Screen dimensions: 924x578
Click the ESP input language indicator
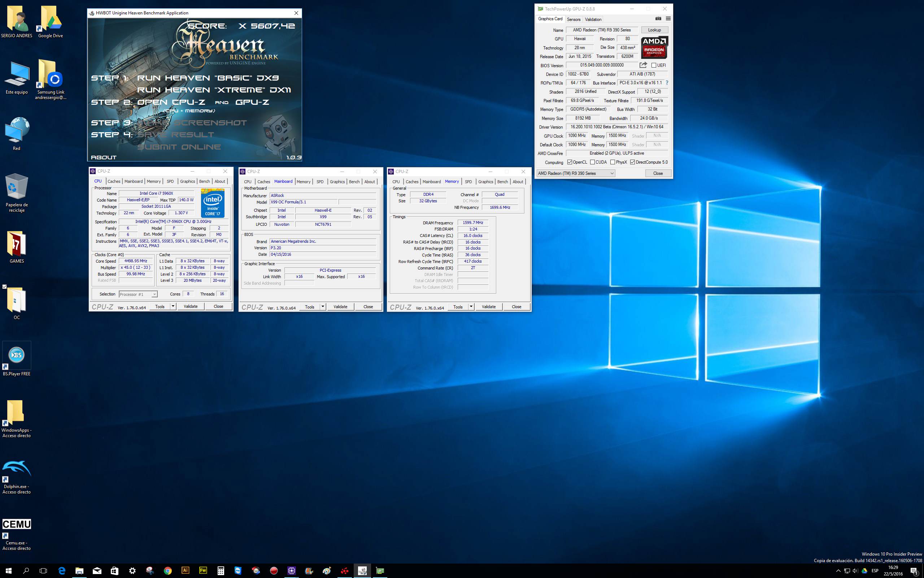point(875,571)
